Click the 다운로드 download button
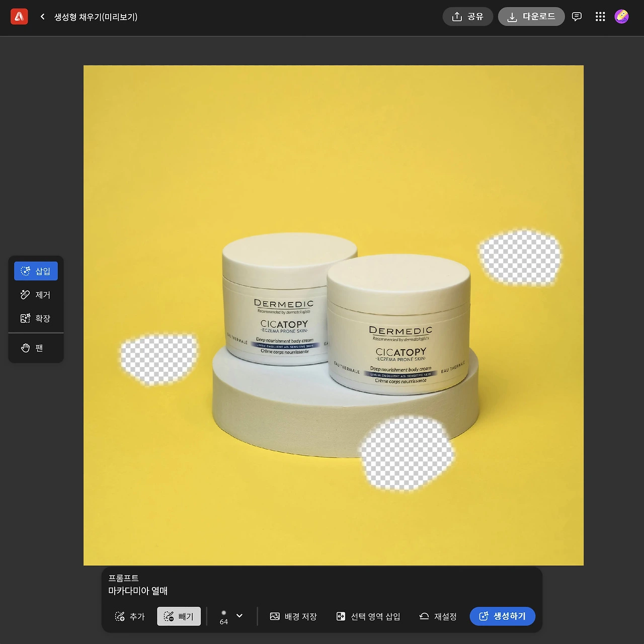The image size is (644, 644). (x=531, y=17)
